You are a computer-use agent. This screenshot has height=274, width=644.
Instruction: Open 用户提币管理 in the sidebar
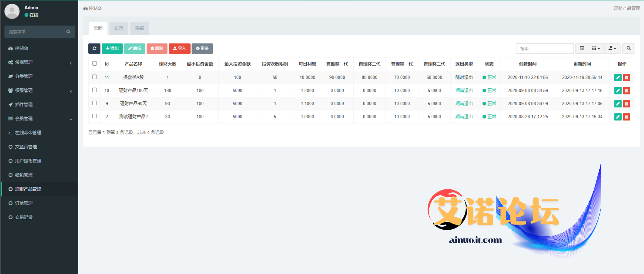coord(39,161)
